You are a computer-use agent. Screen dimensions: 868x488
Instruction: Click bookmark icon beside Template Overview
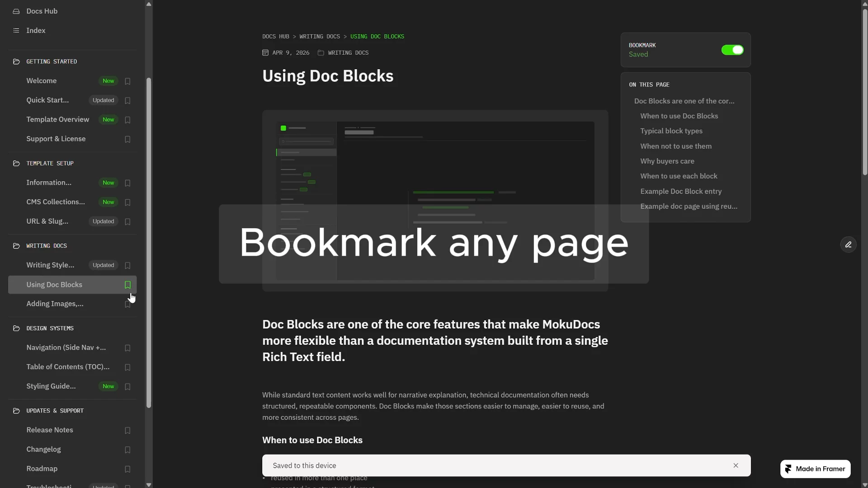[x=127, y=120]
